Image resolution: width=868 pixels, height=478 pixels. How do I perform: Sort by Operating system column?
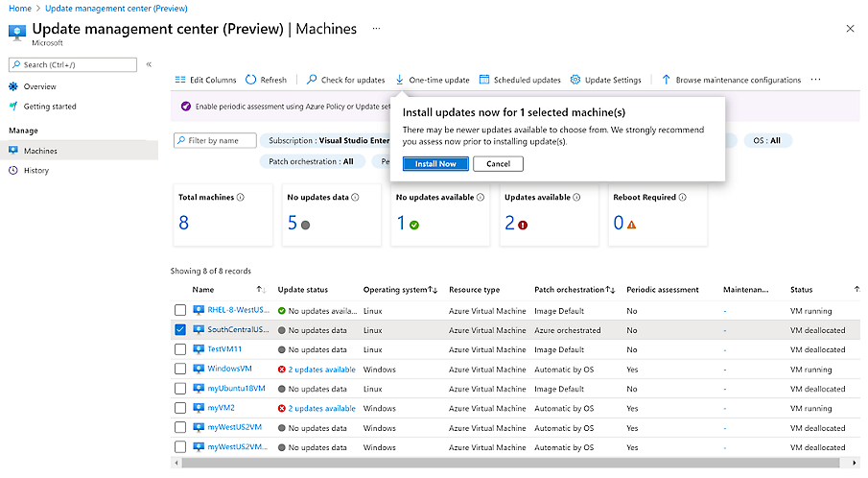click(400, 290)
